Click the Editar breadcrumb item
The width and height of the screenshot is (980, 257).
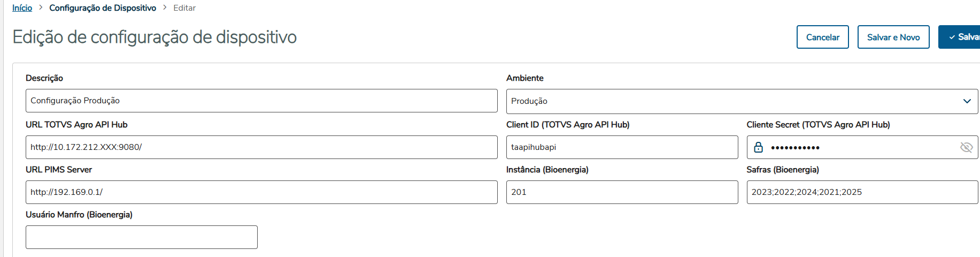[x=184, y=8]
